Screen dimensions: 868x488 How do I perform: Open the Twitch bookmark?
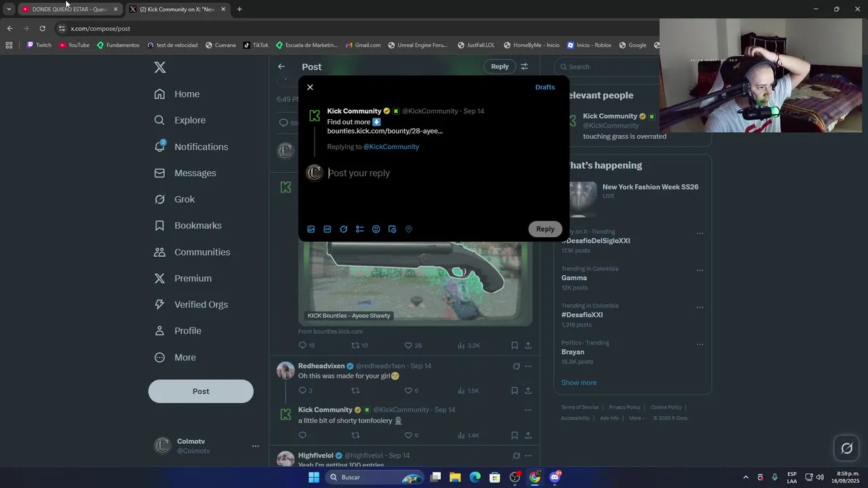click(x=39, y=45)
